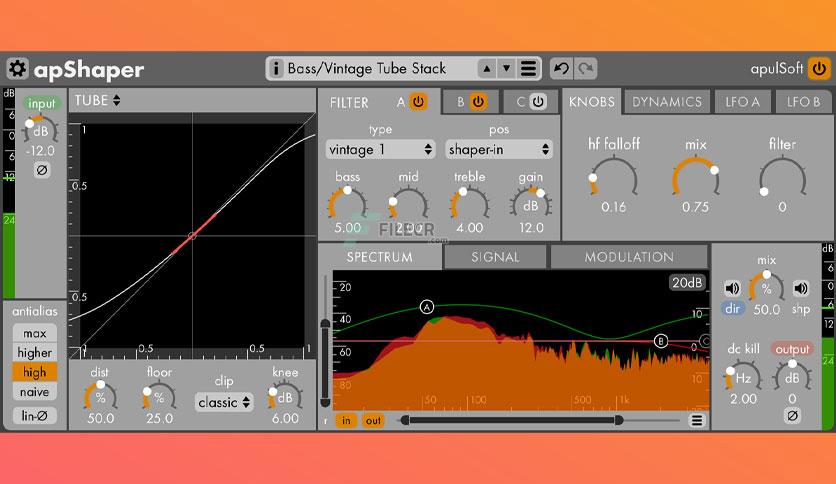The width and height of the screenshot is (836, 484).
Task: Open the apShaper settings gear
Action: click(x=17, y=69)
